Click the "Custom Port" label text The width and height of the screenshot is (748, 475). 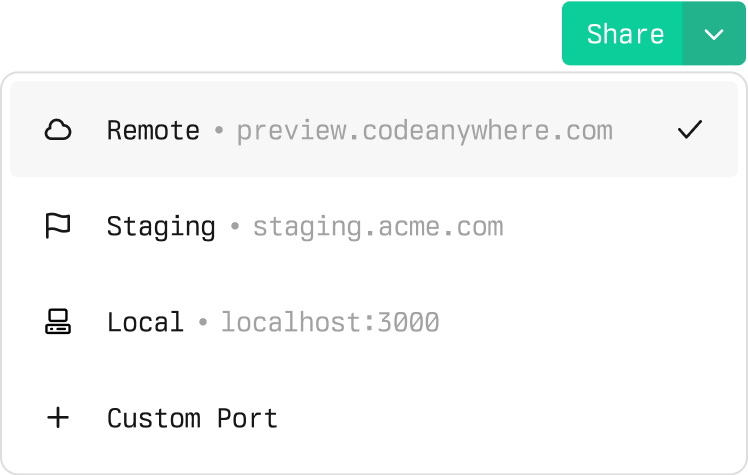tap(192, 418)
